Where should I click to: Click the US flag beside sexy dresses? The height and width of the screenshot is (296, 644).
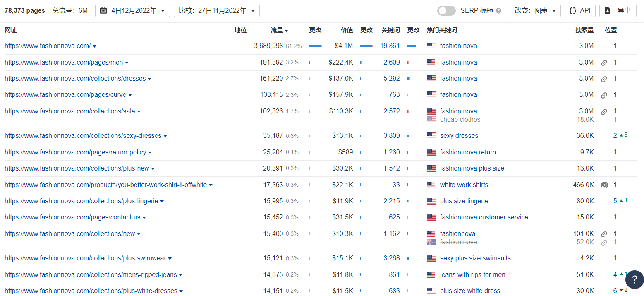(x=431, y=136)
